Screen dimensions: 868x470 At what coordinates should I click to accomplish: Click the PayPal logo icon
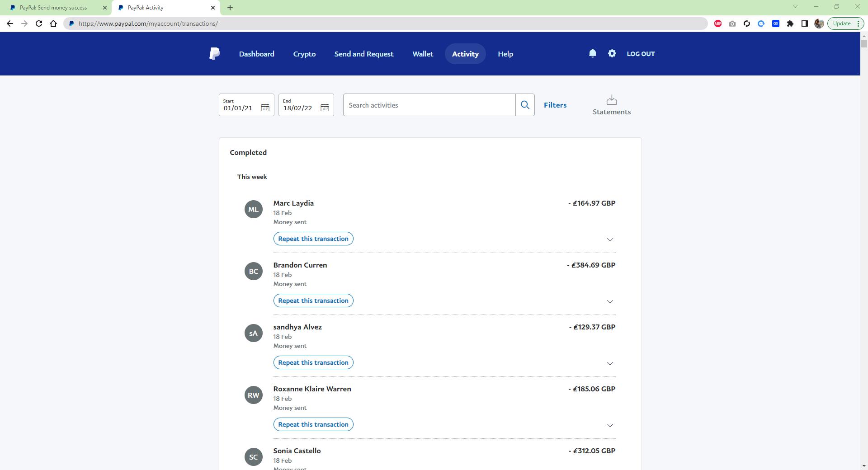(x=215, y=54)
